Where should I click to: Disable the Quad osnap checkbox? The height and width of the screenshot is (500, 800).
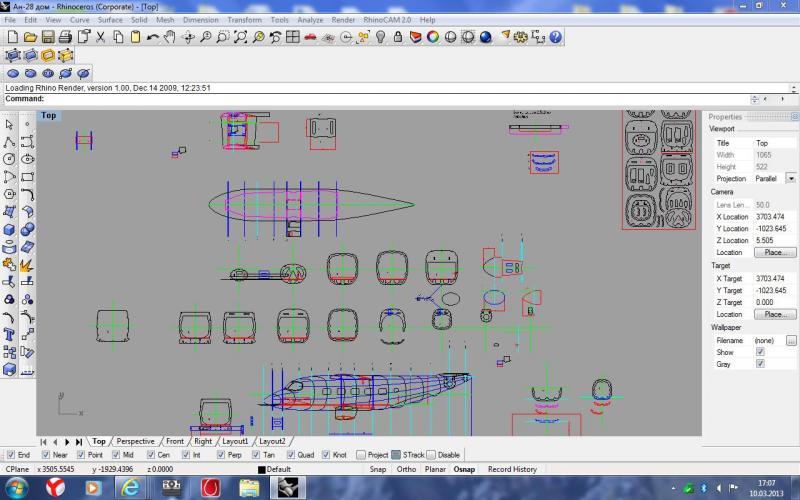click(292, 455)
